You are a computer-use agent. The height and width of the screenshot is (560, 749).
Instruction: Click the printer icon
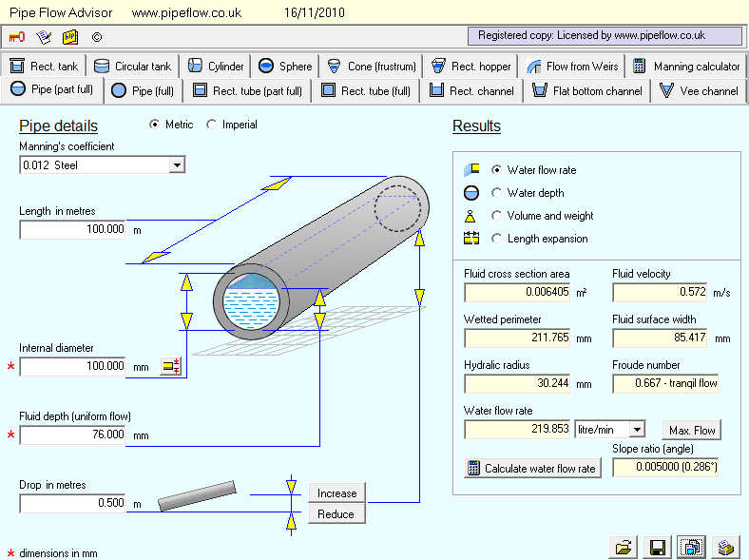(724, 547)
